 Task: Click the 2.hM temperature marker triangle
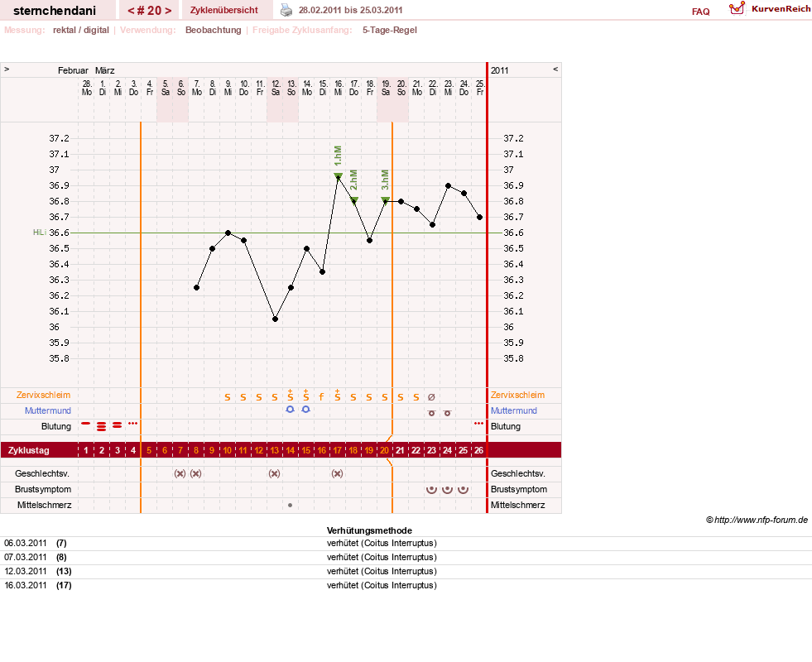point(353,200)
